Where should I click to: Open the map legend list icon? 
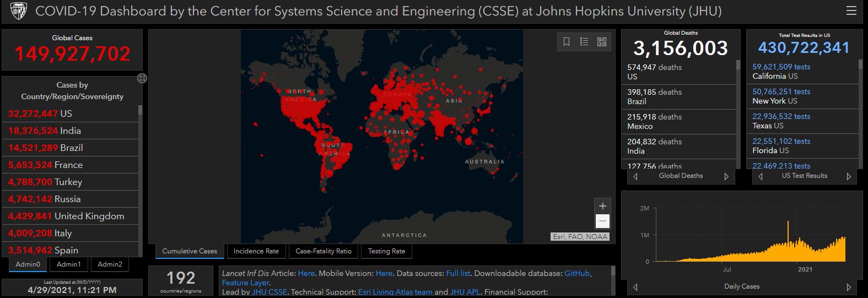584,42
